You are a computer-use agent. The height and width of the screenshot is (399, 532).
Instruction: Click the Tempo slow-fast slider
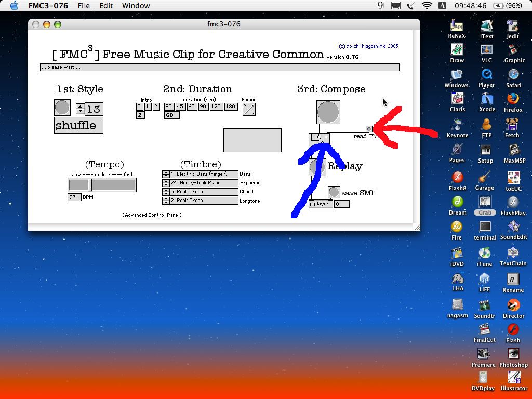pyautogui.click(x=102, y=185)
